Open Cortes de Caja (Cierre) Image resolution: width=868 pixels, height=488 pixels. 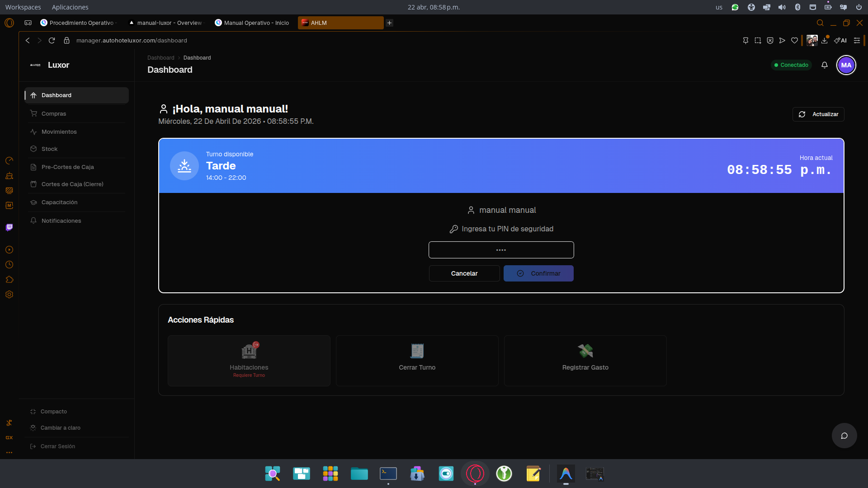[x=76, y=184]
